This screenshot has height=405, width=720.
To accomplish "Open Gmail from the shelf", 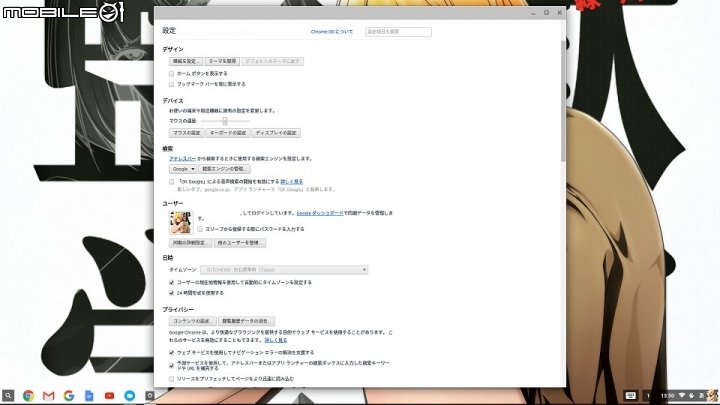I will point(49,395).
